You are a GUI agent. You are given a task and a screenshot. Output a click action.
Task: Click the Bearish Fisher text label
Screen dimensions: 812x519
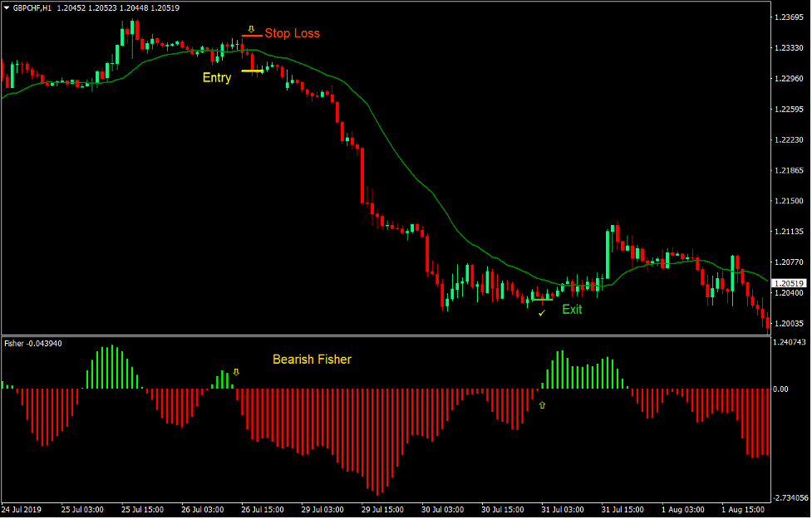[311, 359]
